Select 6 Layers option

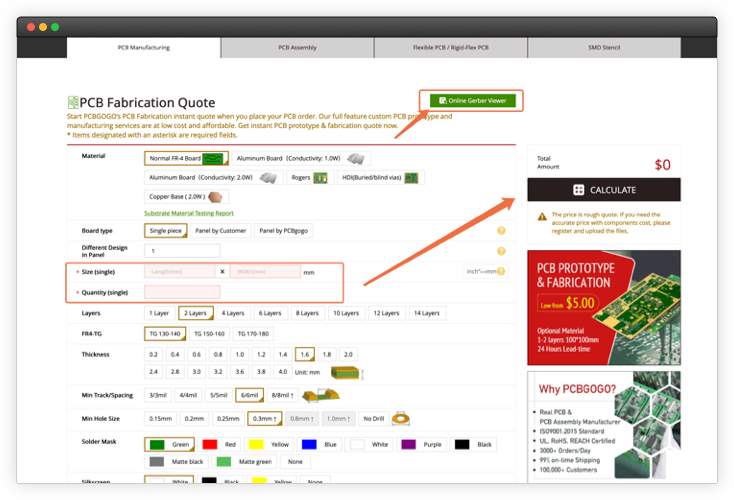click(270, 313)
